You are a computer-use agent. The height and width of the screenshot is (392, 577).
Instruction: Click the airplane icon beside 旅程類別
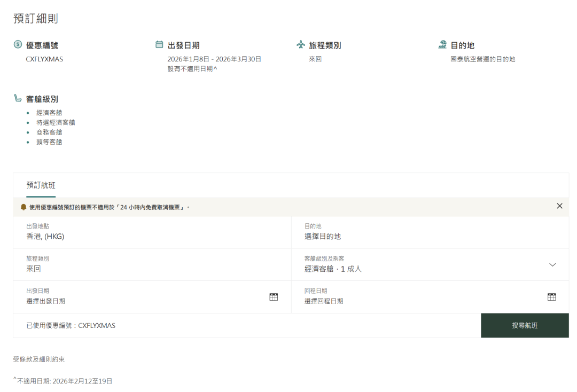coord(301,45)
